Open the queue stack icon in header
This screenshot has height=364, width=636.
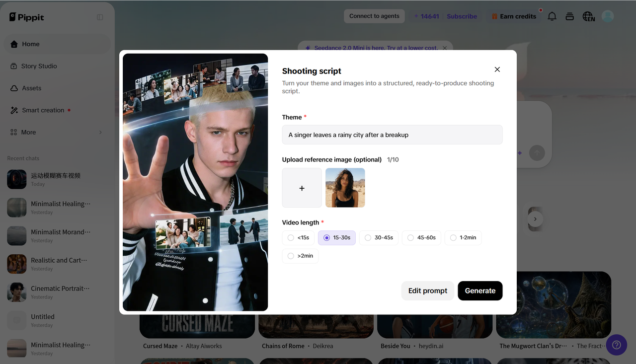coord(570,16)
